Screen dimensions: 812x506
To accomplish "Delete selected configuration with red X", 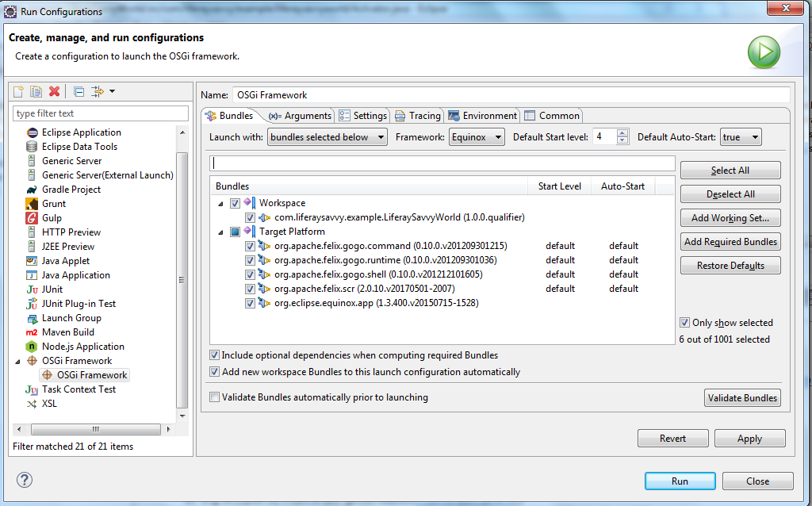I will pos(54,92).
